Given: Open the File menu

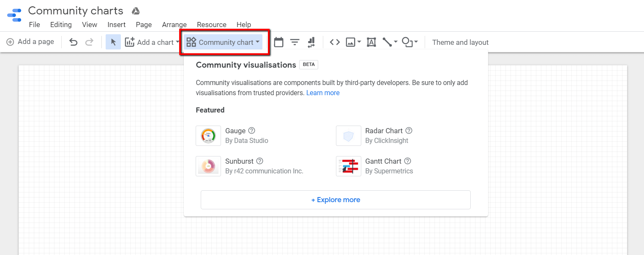Looking at the screenshot, I should point(35,25).
